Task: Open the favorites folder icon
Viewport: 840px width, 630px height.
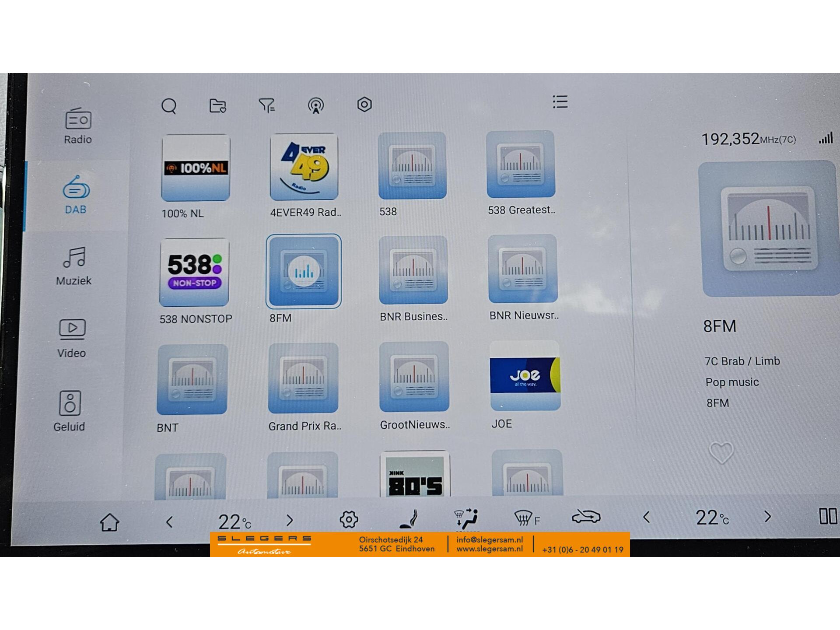Action: pyautogui.click(x=217, y=105)
